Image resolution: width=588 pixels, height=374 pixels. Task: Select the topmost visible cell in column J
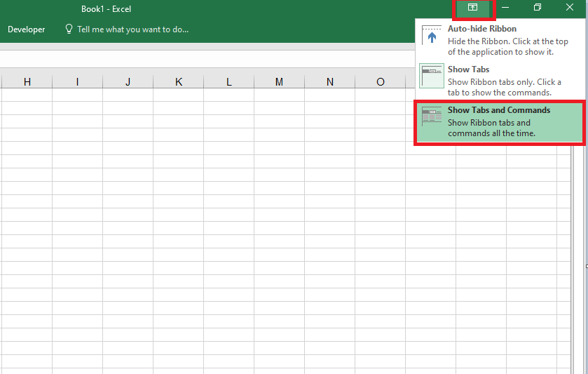click(x=128, y=95)
